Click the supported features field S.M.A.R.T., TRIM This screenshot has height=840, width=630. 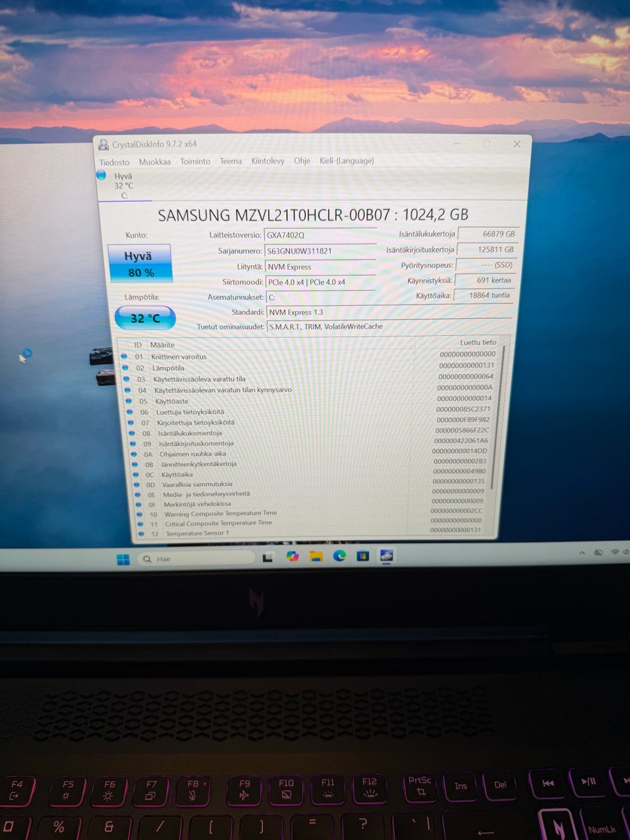(388, 326)
